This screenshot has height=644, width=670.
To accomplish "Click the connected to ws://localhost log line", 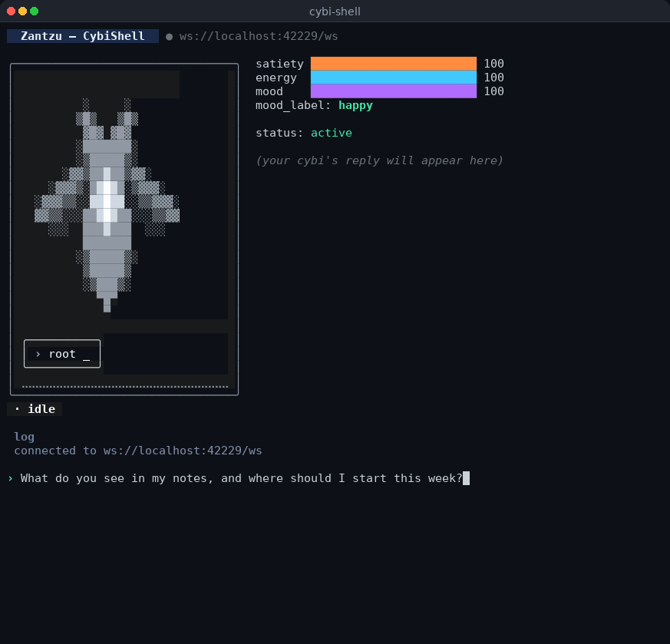I will tap(138, 451).
